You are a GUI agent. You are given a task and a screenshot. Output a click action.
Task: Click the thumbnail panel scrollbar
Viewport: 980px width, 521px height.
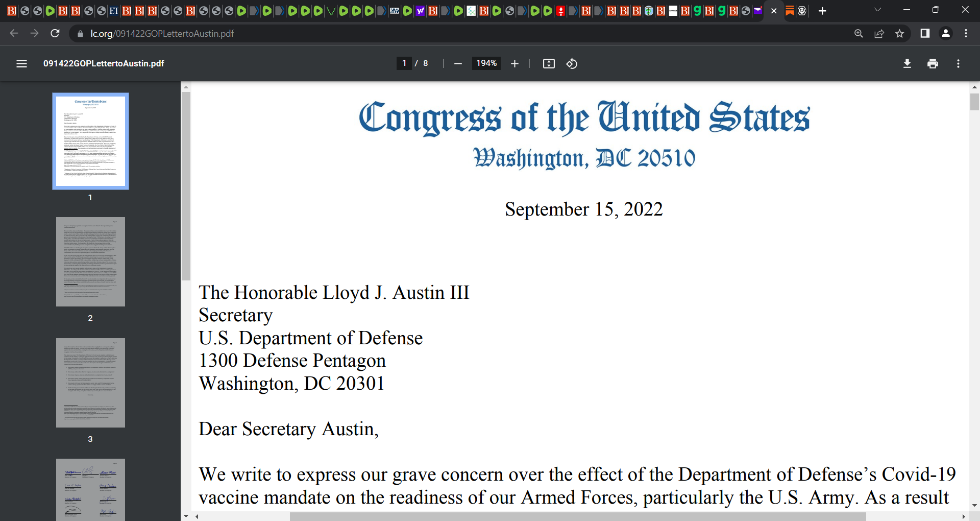tap(186, 186)
